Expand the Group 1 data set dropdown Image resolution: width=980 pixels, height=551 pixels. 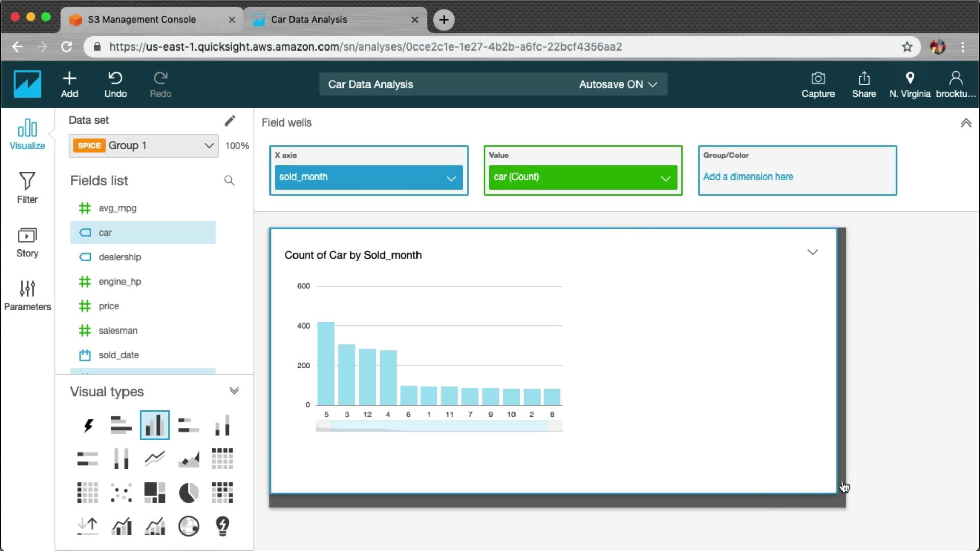coord(209,146)
